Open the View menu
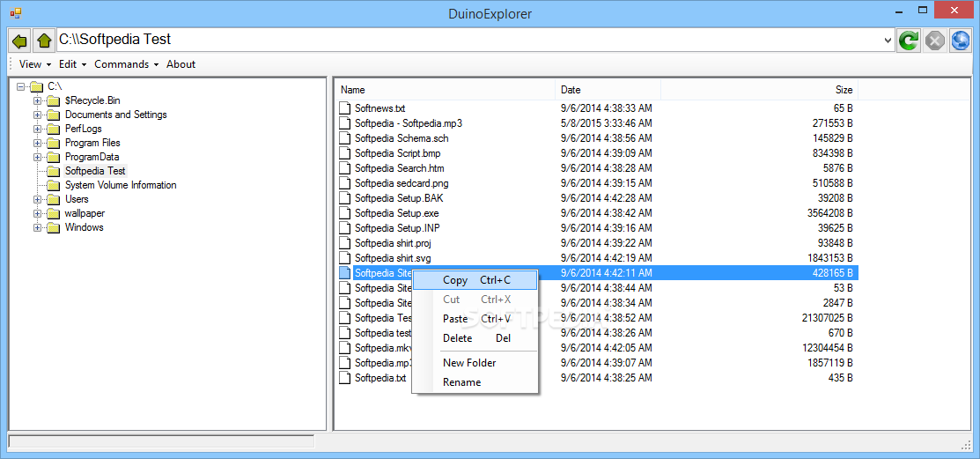The height and width of the screenshot is (459, 980). tap(35, 63)
